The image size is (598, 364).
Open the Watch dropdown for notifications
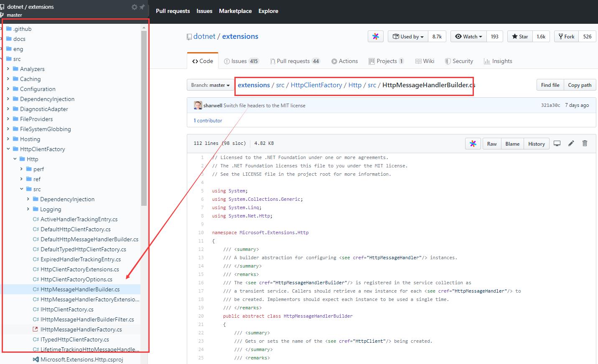click(468, 36)
